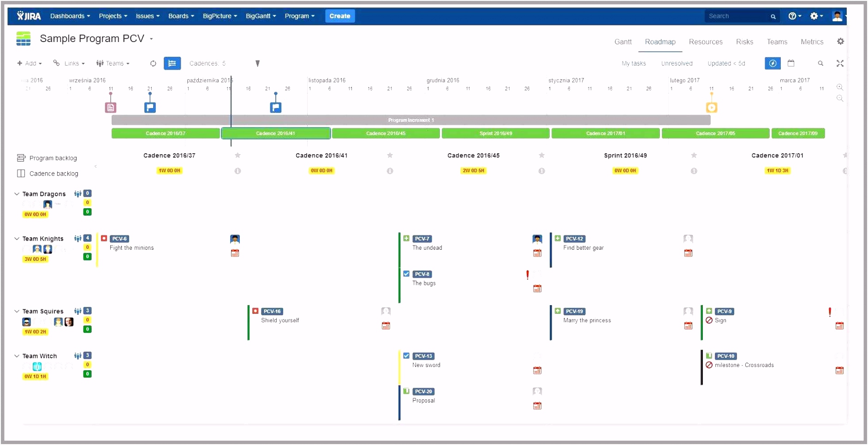Open the Dashboards menu
The image size is (868, 445).
tap(70, 16)
